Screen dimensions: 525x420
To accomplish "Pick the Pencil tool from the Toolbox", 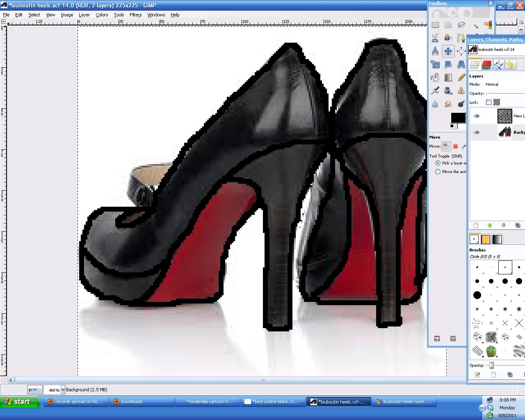I will (x=461, y=77).
